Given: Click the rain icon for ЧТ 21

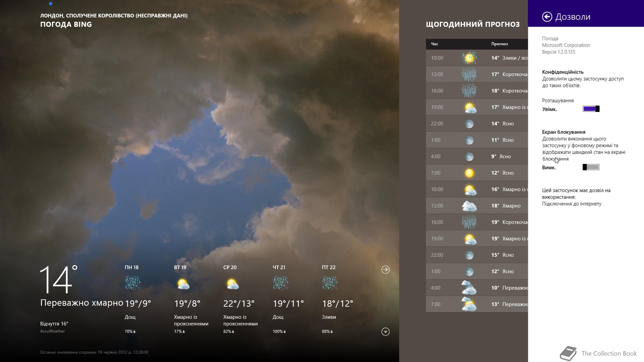Looking at the screenshot, I should pyautogui.click(x=280, y=283).
